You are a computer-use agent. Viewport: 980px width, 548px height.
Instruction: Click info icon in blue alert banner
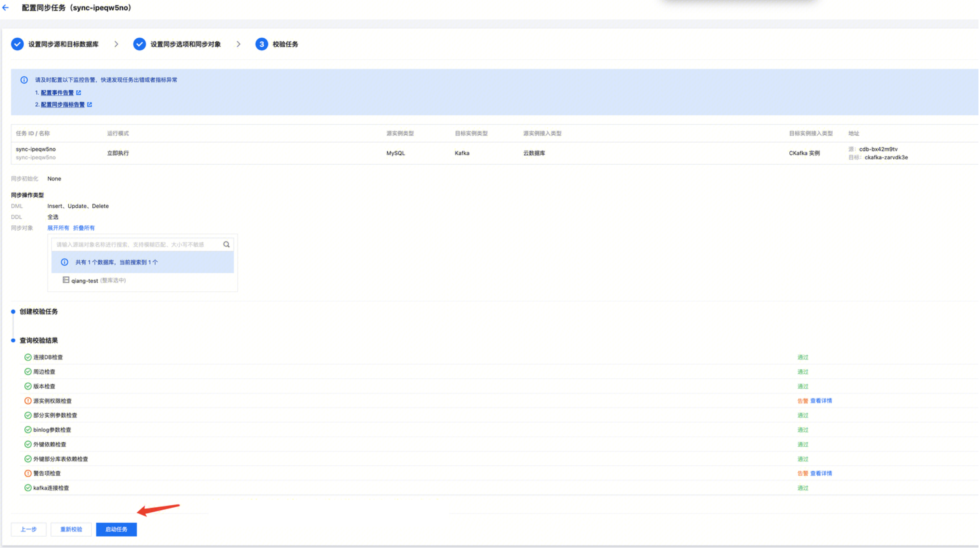(x=24, y=80)
